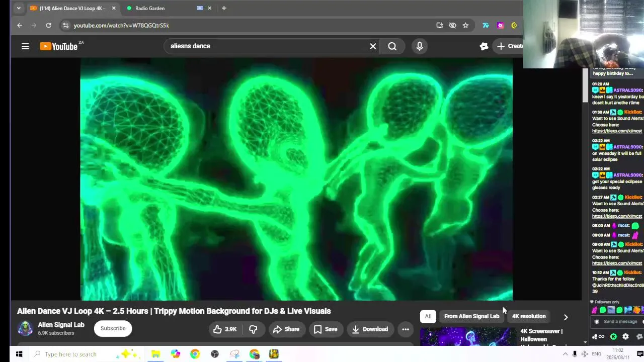Dislike the video with thumbs down
The height and width of the screenshot is (362, 644).
[253, 329]
